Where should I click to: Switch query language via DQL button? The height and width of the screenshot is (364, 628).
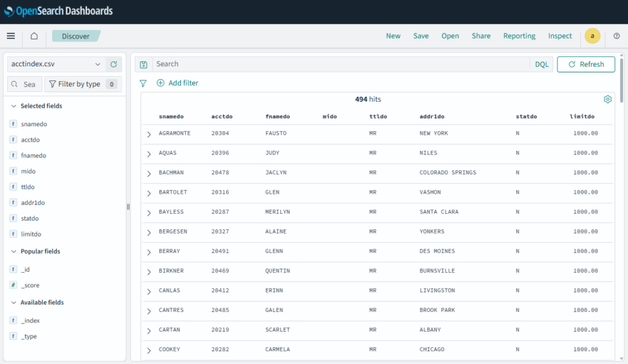[542, 64]
